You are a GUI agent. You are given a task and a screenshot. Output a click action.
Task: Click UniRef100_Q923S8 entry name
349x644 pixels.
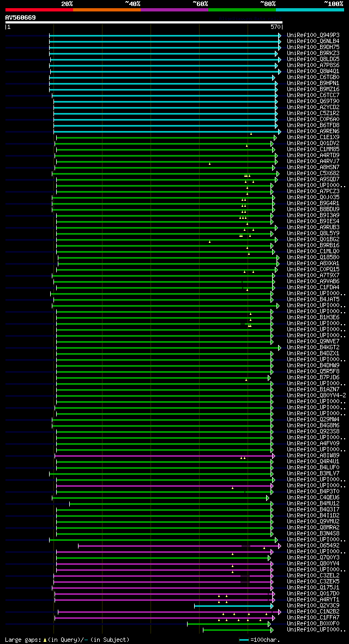[x=313, y=431]
